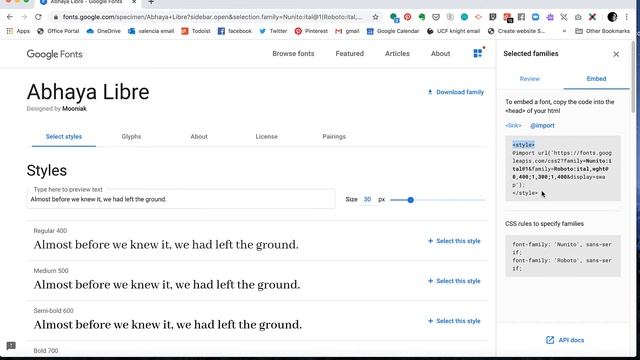Open the About navigation item in header

pos(440,53)
